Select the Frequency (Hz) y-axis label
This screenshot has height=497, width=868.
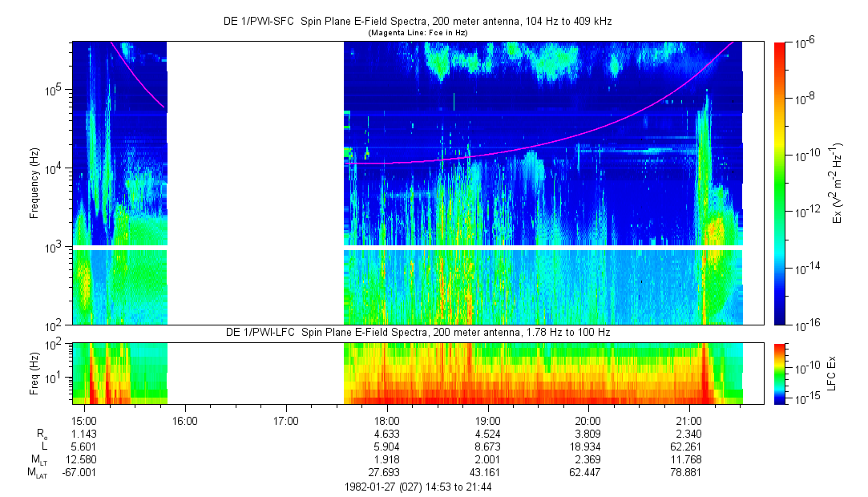(x=34, y=183)
